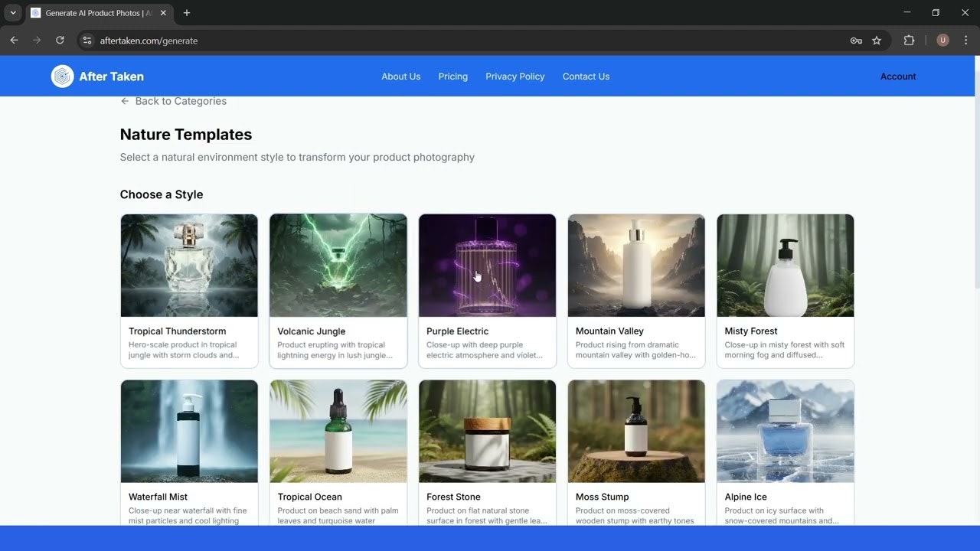Reload the page with refresh icon
Screen dimensions: 980x551
[60, 41]
